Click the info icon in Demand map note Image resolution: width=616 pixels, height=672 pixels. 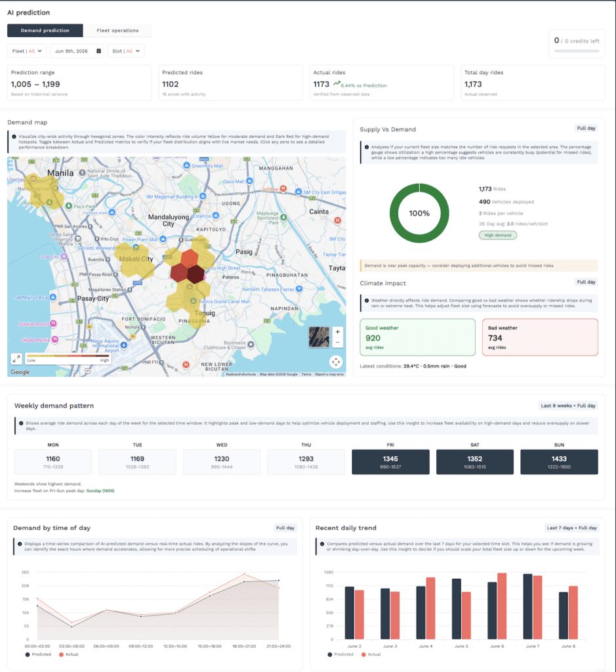point(14,136)
